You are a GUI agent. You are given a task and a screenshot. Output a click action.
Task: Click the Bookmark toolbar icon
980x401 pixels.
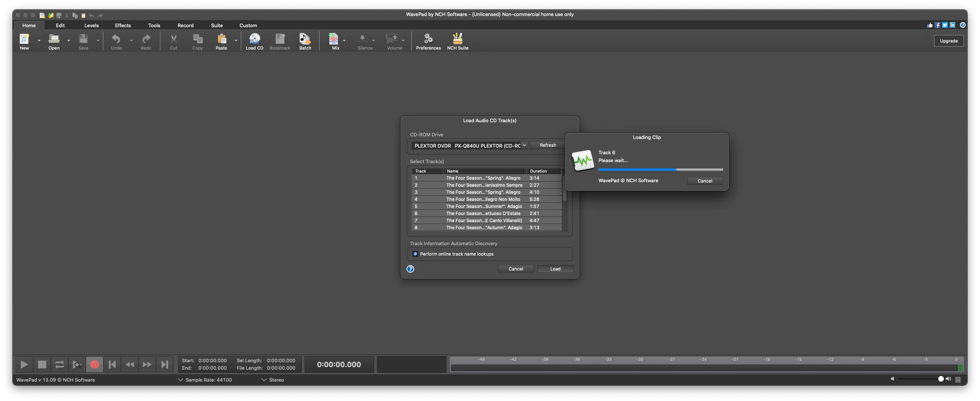(x=280, y=41)
